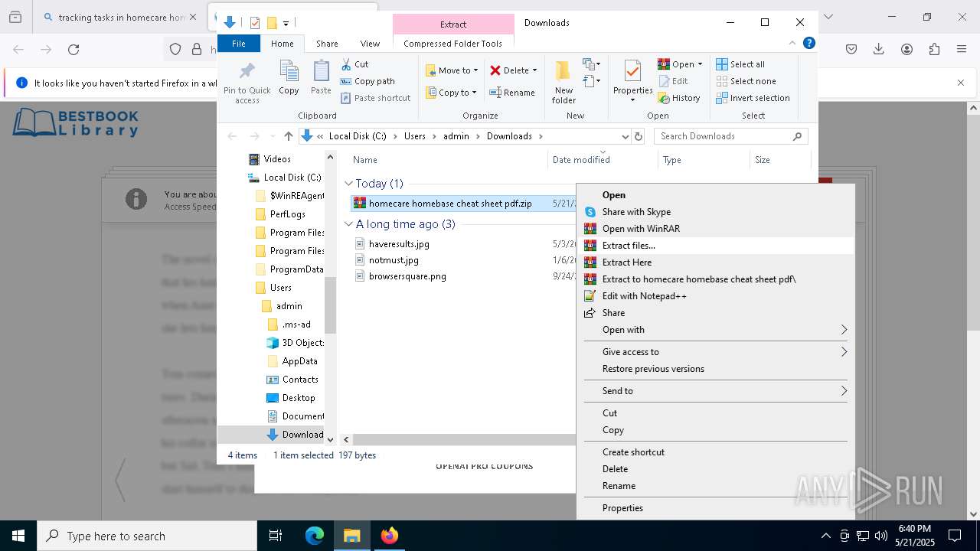
Task: Switch to the View ribbon tab
Action: (x=370, y=44)
